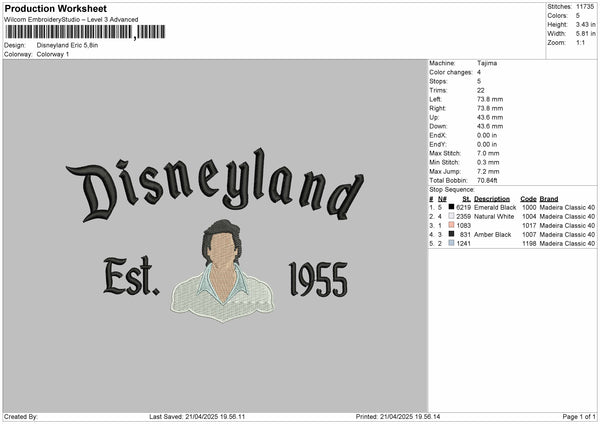Screen dimensions: 600x424
Task: Click the 'EndY:' label
Action: pos(438,144)
